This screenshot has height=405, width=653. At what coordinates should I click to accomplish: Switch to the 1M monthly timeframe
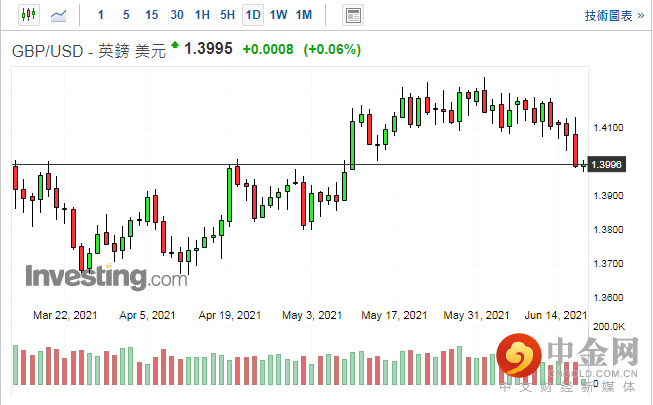304,15
